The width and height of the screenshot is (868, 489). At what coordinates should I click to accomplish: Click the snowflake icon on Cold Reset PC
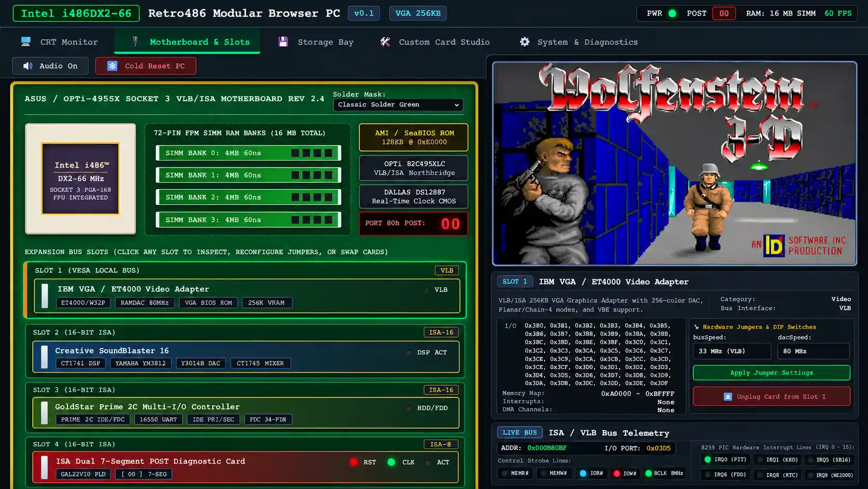tap(112, 66)
